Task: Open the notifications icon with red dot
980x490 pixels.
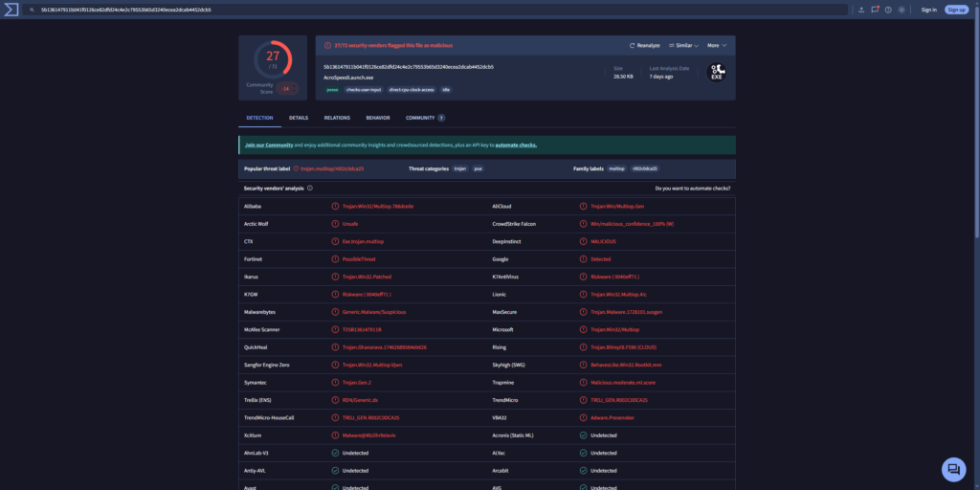Action: [875, 10]
